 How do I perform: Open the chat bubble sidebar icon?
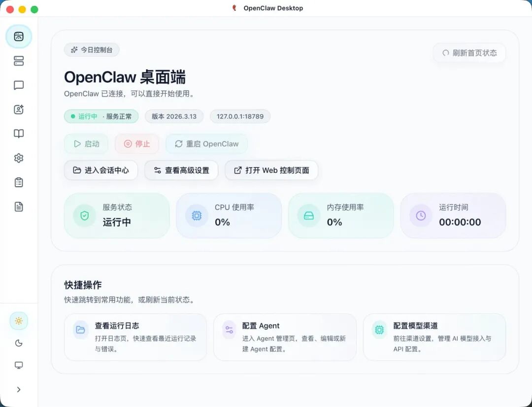(x=19, y=85)
